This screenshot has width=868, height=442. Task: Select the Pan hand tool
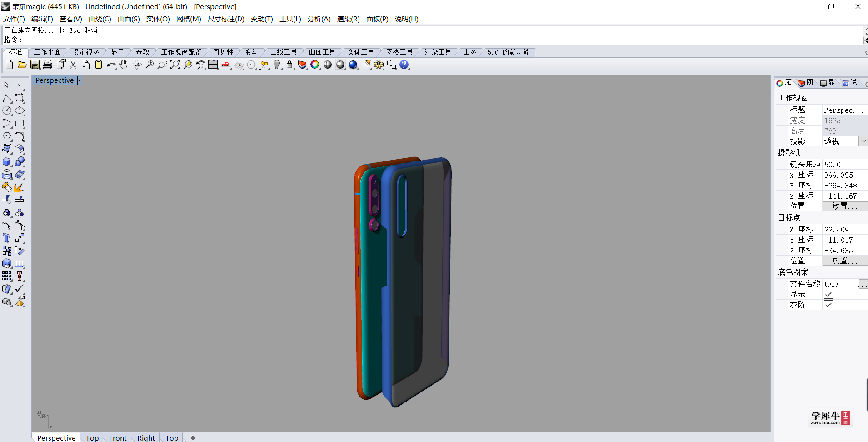[x=124, y=65]
